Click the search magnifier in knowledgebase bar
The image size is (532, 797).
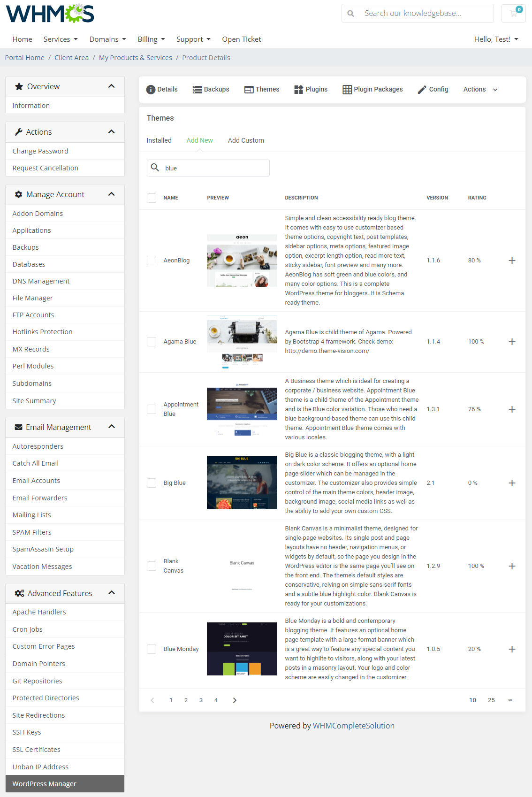[x=350, y=14]
